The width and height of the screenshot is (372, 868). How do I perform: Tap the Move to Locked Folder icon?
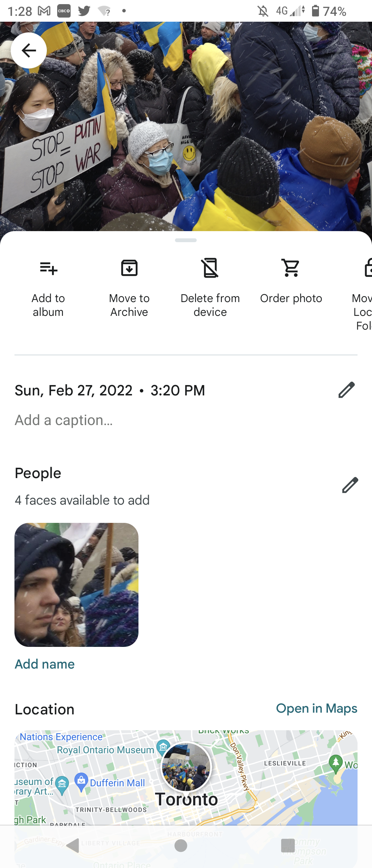pos(368,268)
